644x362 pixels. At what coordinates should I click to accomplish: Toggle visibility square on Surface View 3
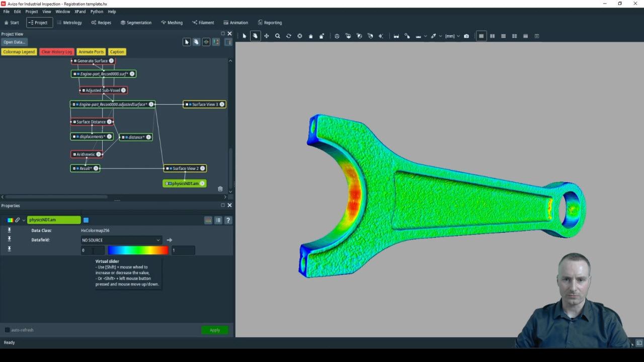click(x=187, y=105)
